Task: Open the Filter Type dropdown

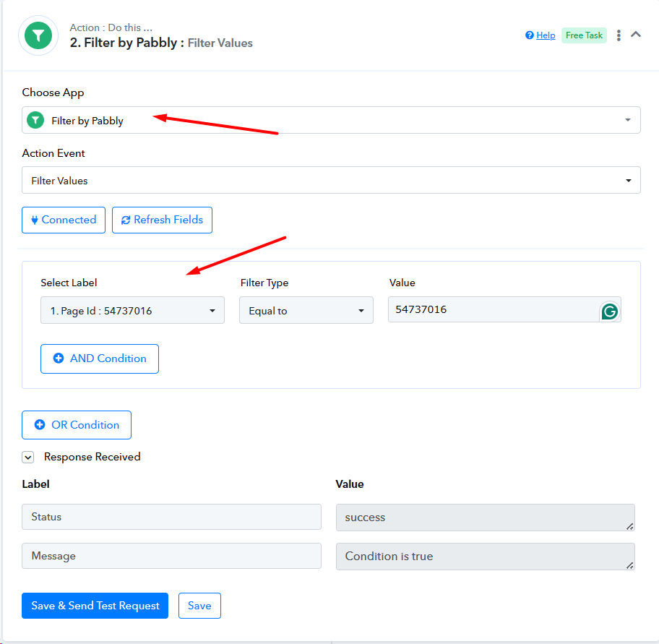Action: coord(306,310)
